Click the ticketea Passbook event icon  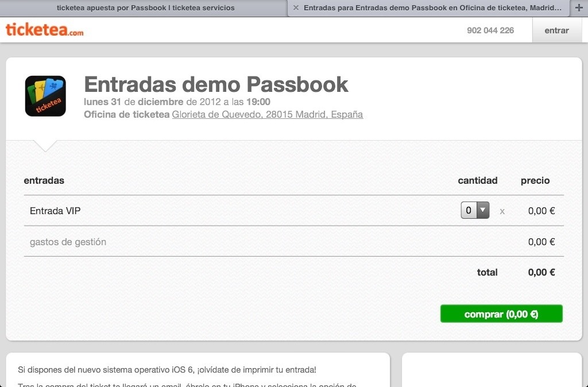[x=45, y=96]
